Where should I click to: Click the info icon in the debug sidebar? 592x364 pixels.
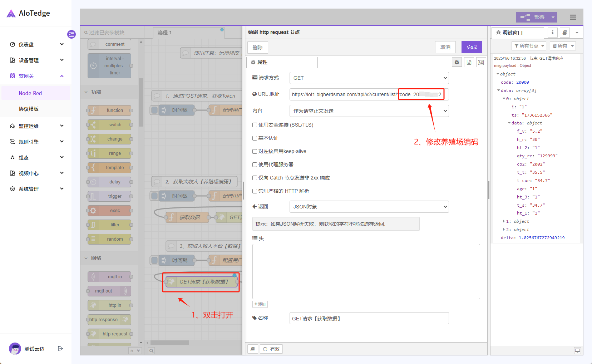coord(552,33)
